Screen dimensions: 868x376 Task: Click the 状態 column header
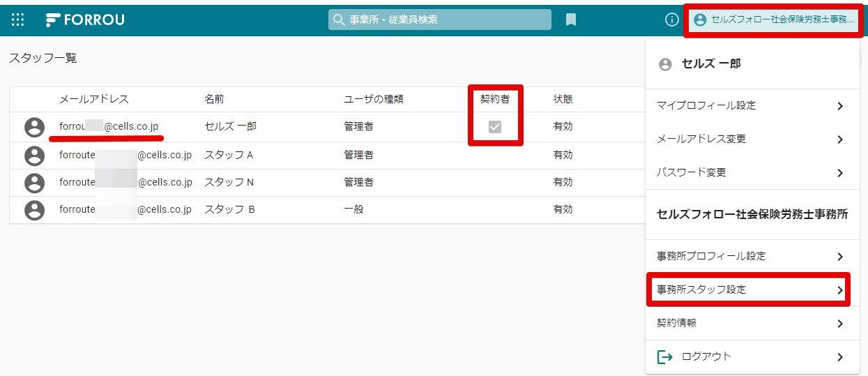(x=563, y=99)
